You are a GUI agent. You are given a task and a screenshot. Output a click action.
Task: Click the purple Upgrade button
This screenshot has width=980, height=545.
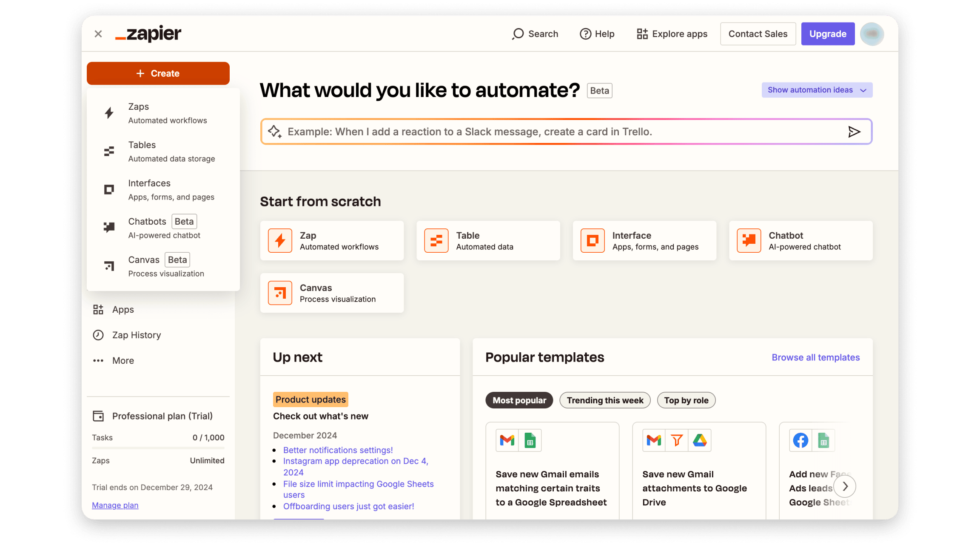(828, 34)
